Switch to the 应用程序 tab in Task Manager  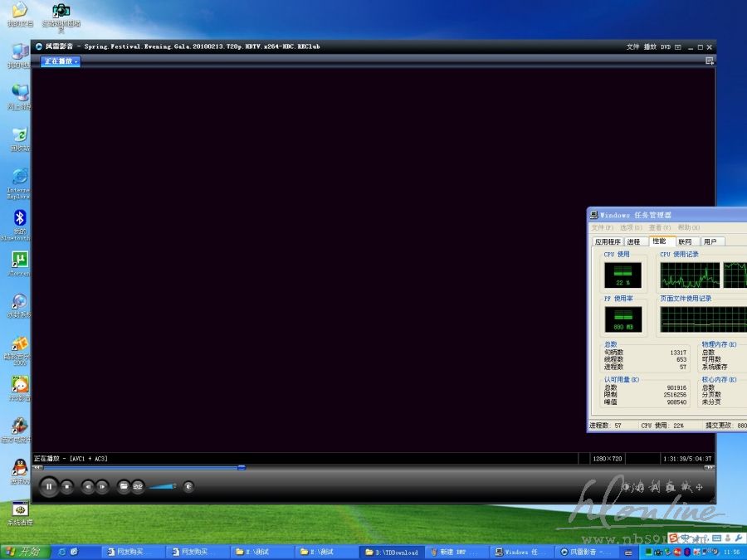tap(608, 241)
